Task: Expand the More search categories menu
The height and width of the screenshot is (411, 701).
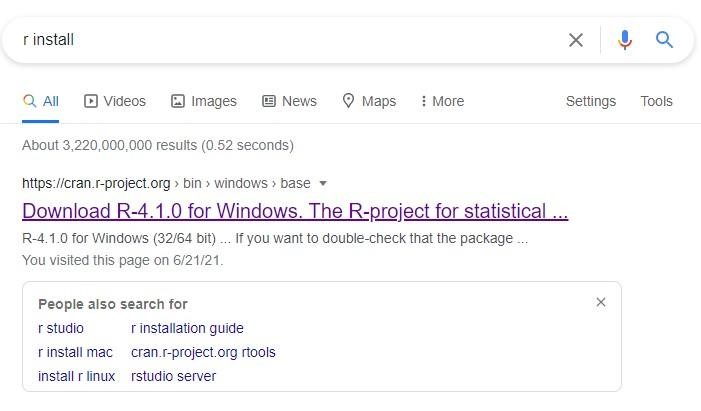Action: pos(442,101)
